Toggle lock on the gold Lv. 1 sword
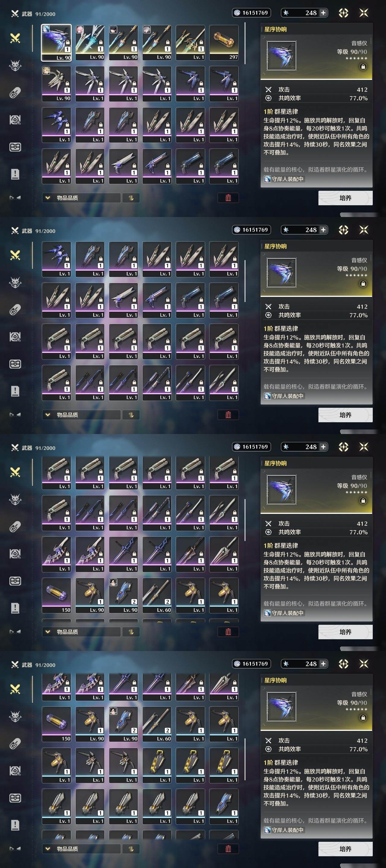Image resolution: width=386 pixels, height=868 pixels. click(201, 42)
